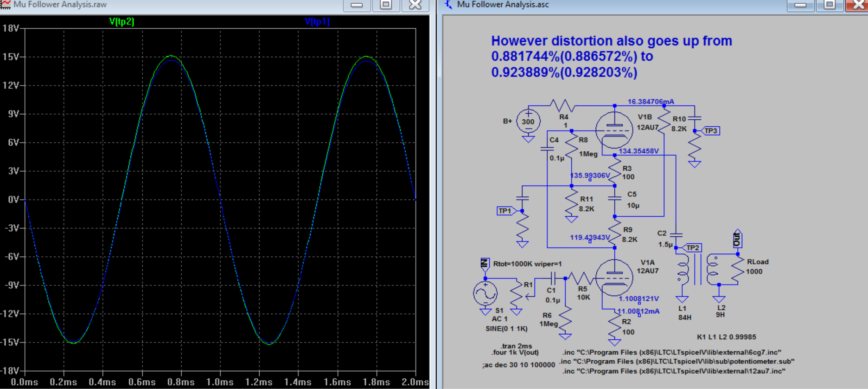Select resistor R8 1Meg symbol
The height and width of the screenshot is (389, 868).
[572, 146]
